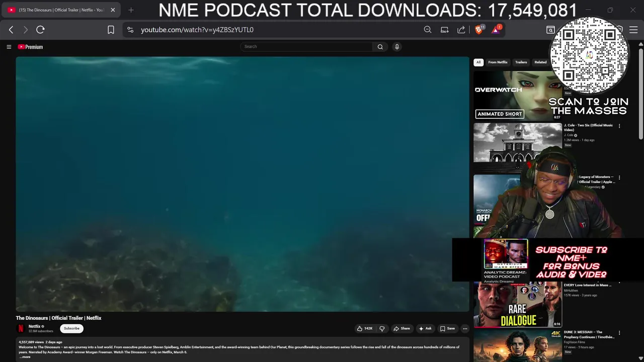Select the All filter chip
Viewport: 644px width, 362px height.
[478, 62]
